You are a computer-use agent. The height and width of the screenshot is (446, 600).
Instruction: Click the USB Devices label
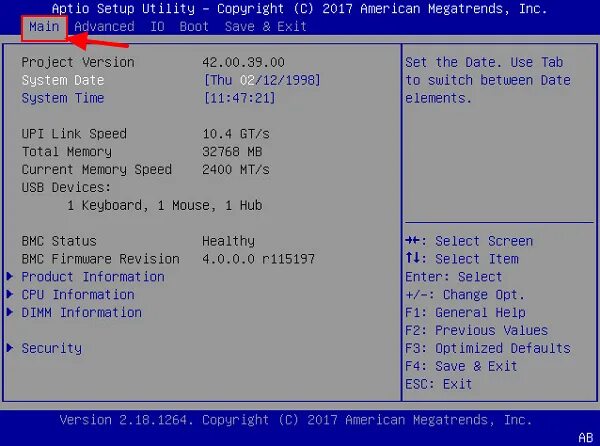[66, 187]
